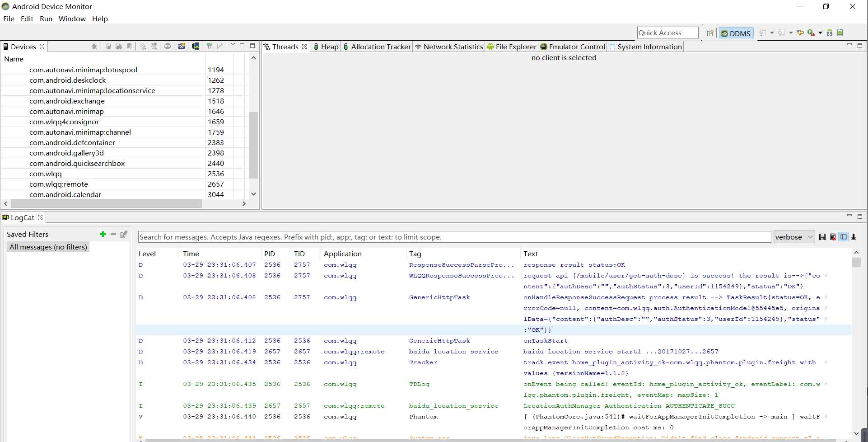Click the Open Perspective icon
Image resolution: width=868 pixels, height=442 pixels.
710,33
